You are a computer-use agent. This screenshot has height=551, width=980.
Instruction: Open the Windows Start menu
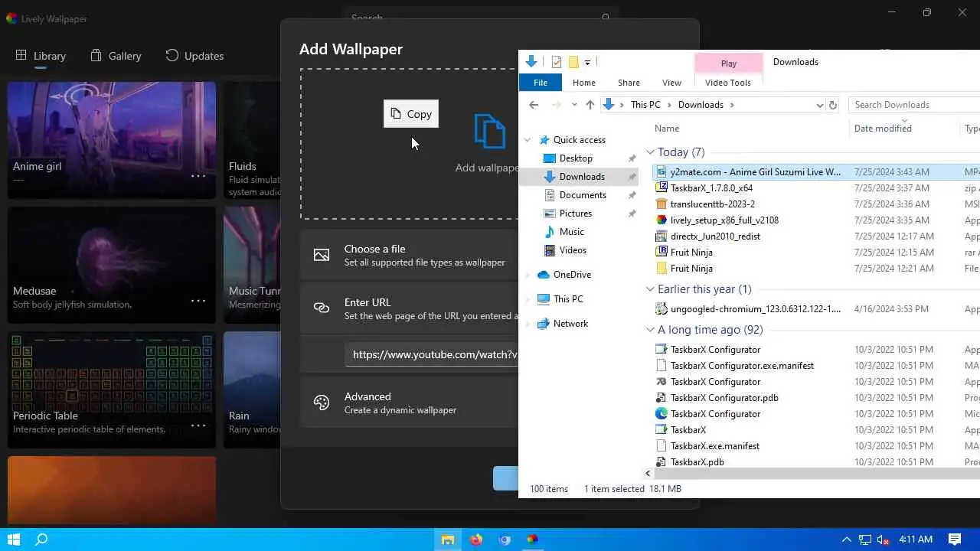click(x=13, y=540)
